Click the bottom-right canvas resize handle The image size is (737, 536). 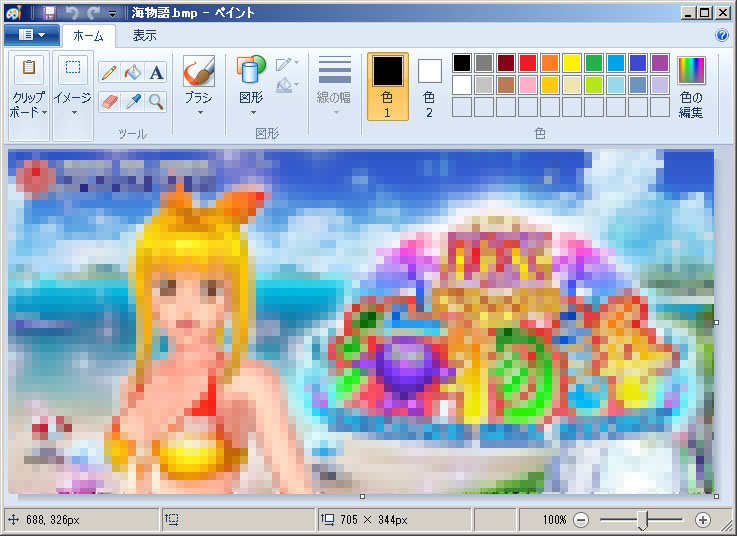(716, 497)
